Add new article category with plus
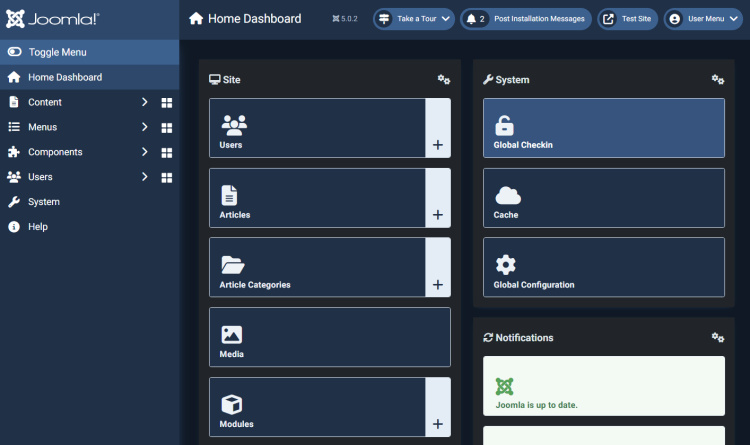The image size is (750, 445). click(437, 285)
